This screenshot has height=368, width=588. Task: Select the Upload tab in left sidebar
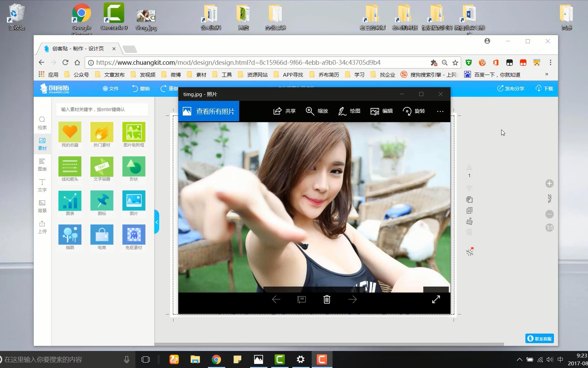[42, 227]
